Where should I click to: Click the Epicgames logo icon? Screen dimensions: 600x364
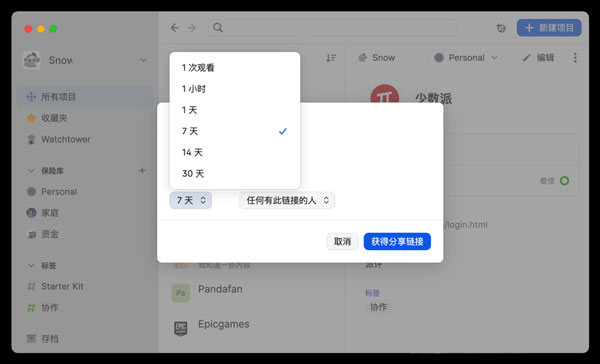point(181,328)
